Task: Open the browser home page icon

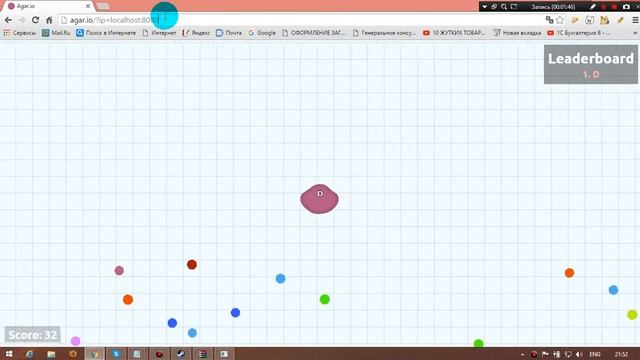Action: (x=49, y=20)
